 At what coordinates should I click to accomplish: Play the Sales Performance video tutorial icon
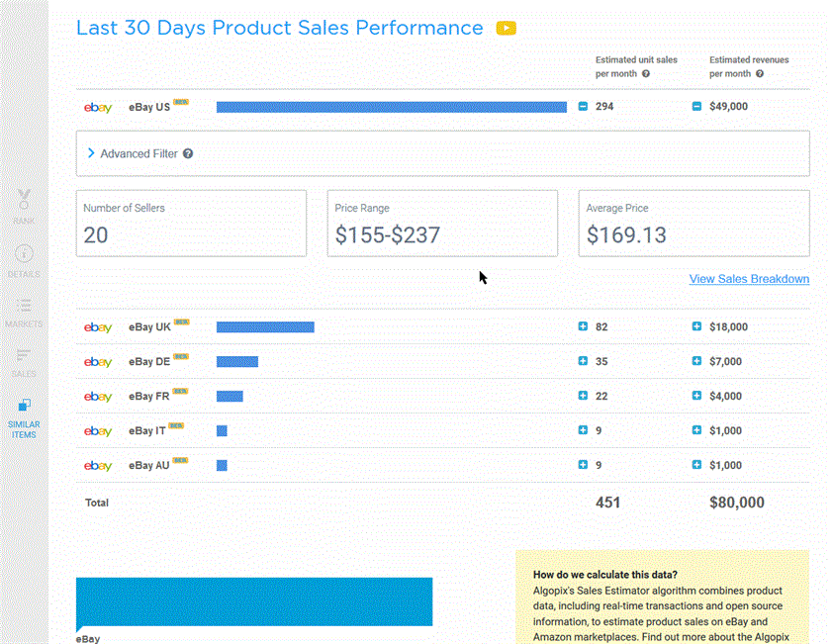506,28
